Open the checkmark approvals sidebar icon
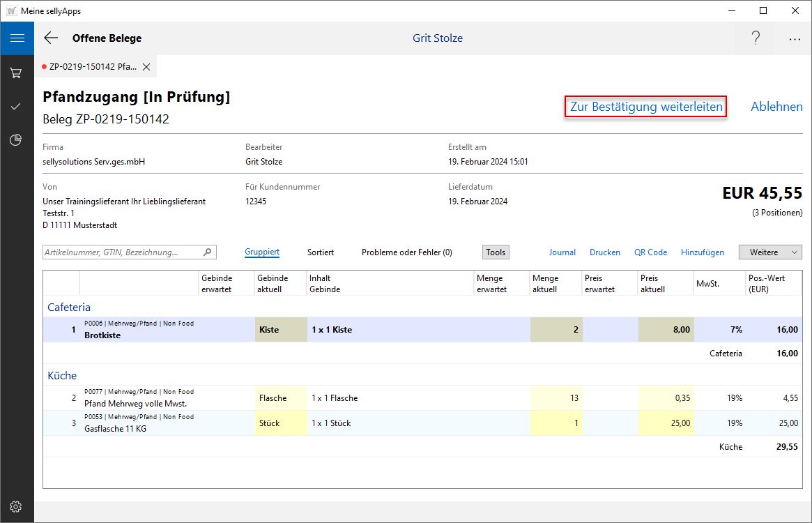This screenshot has height=523, width=812. (17, 107)
